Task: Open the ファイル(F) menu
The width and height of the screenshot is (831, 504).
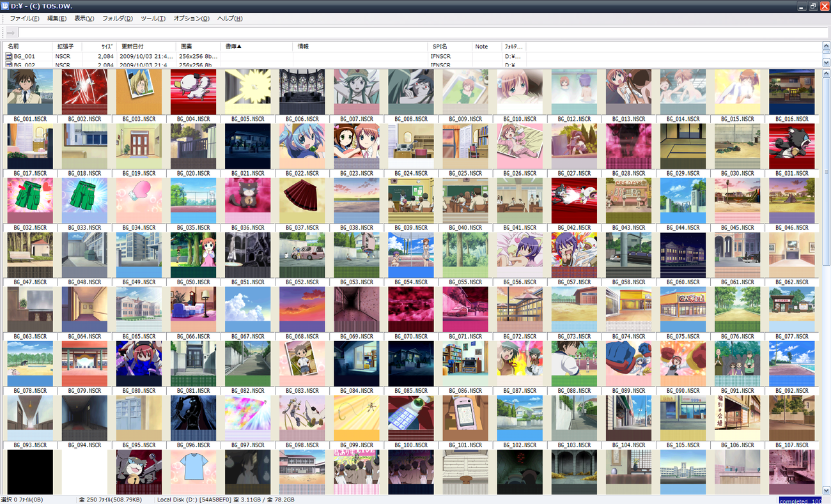Action: point(24,19)
